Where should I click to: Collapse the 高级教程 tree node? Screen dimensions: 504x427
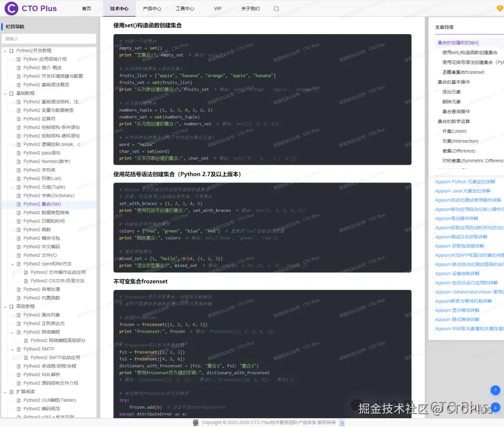click(x=5, y=307)
